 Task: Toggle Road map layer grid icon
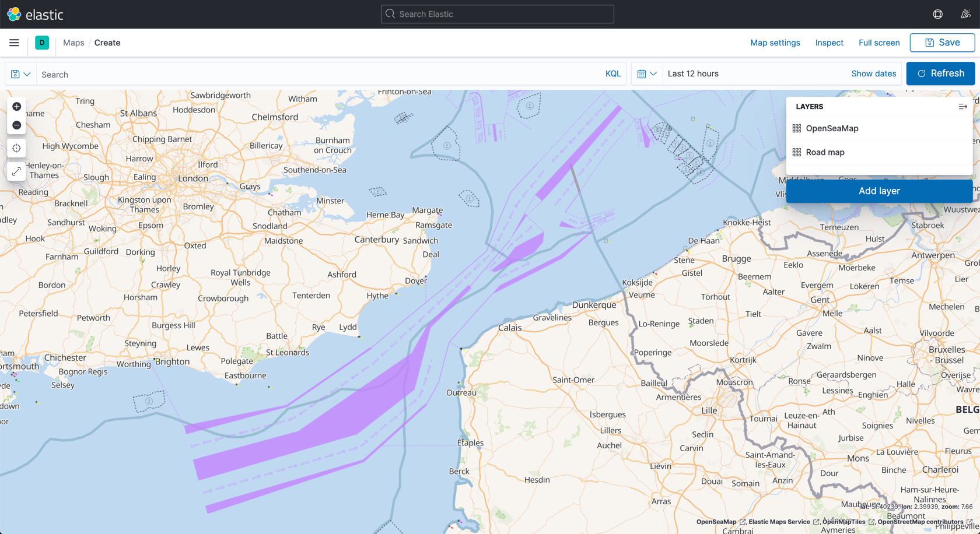(797, 152)
